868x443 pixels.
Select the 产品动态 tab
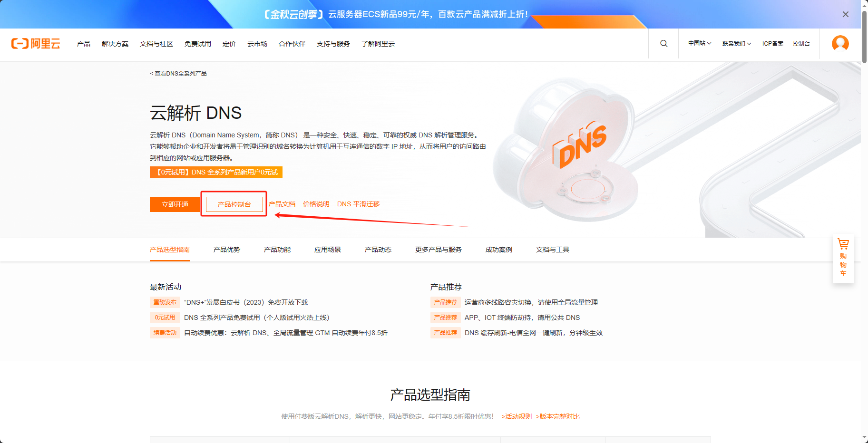pos(378,250)
